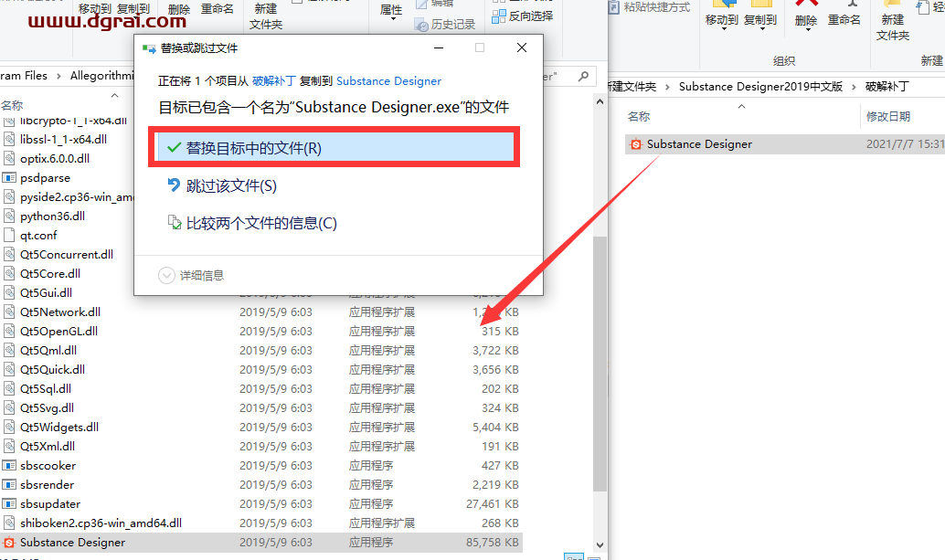The image size is (945, 560).
Task: Select Qt5Qml.dll file icon
Action: pyautogui.click(x=9, y=350)
